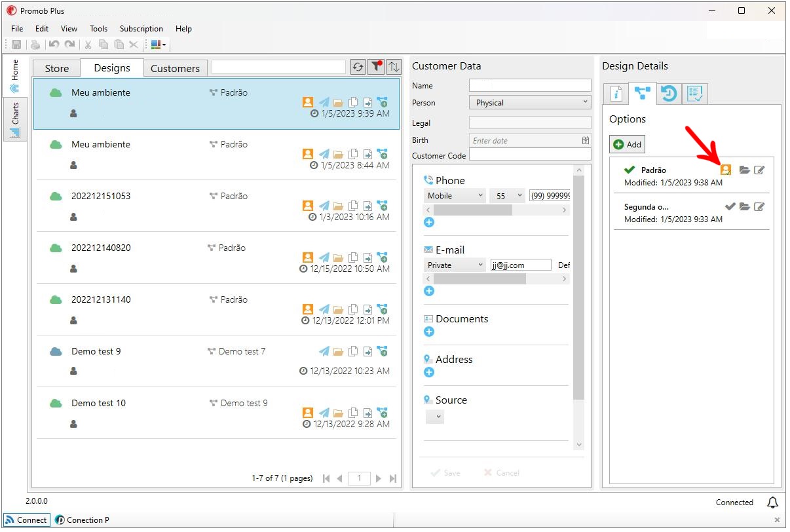
Task: Click customer-linked icon on Padrão option
Action: coord(726,170)
